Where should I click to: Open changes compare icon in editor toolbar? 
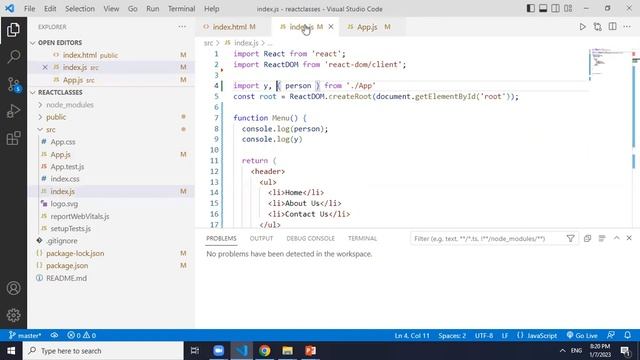(598, 27)
